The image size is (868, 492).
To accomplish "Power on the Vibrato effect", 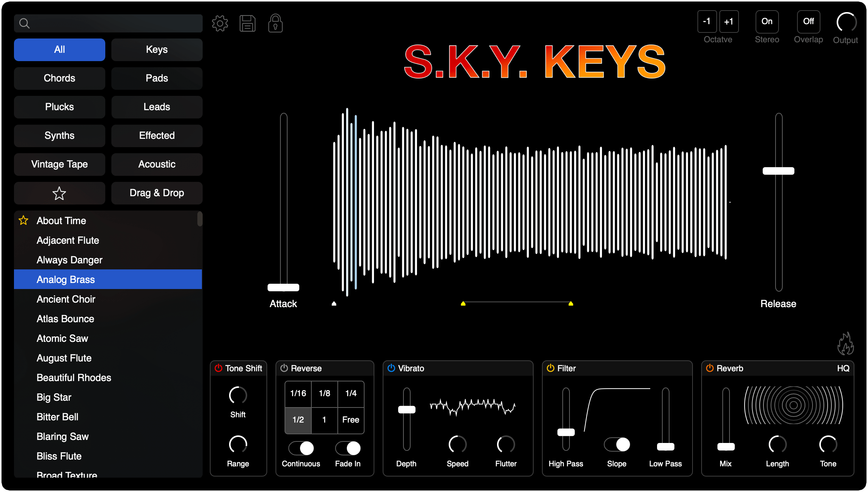I will point(391,368).
